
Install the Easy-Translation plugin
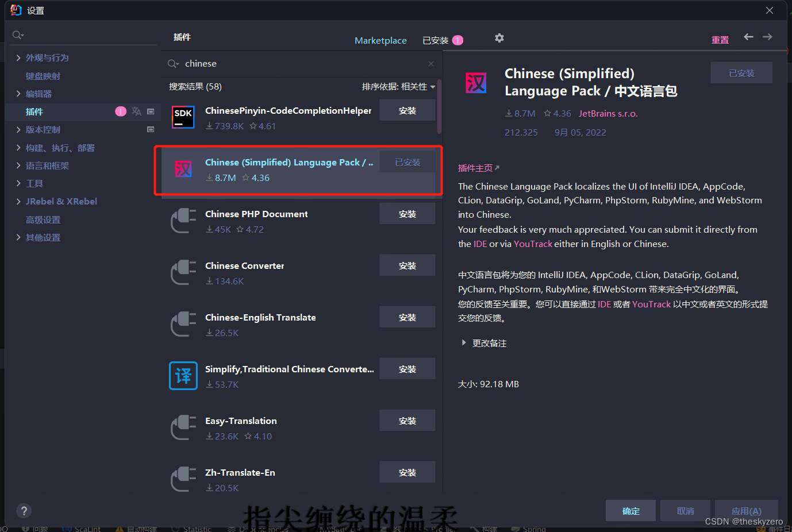(407, 421)
